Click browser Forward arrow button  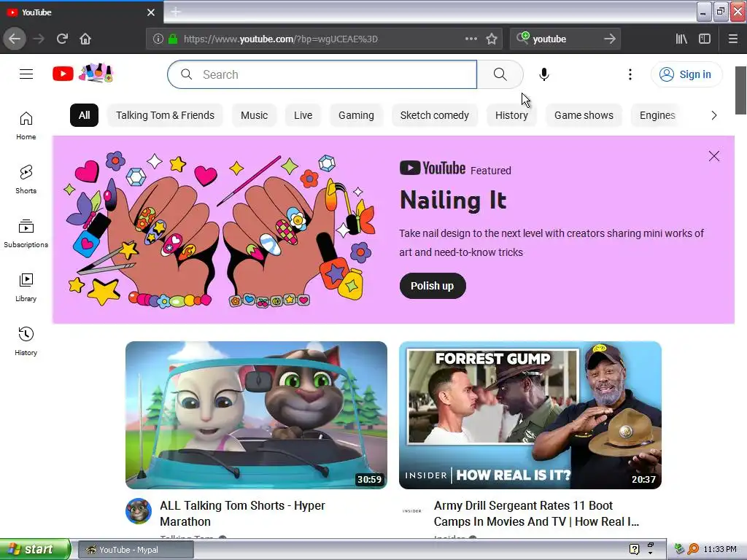39,39
